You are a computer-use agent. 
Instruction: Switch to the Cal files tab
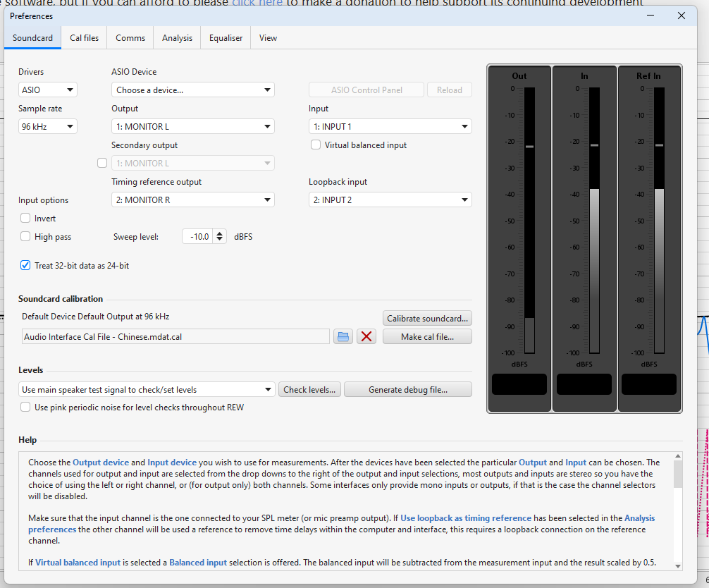coord(84,38)
